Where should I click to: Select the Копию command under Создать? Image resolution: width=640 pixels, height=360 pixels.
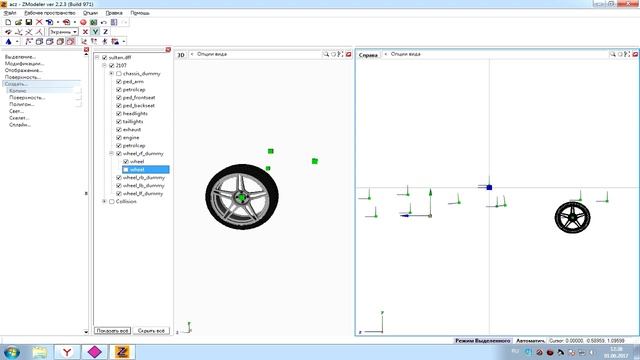pyautogui.click(x=44, y=91)
